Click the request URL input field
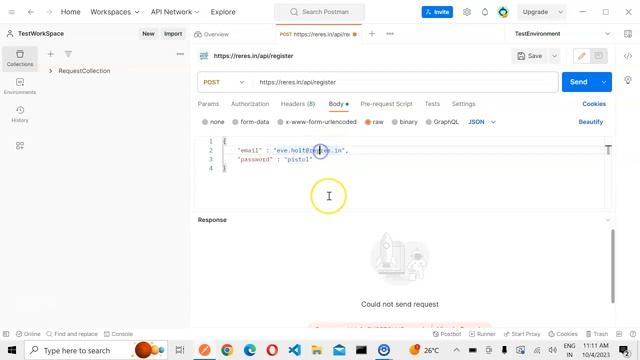 [x=405, y=82]
